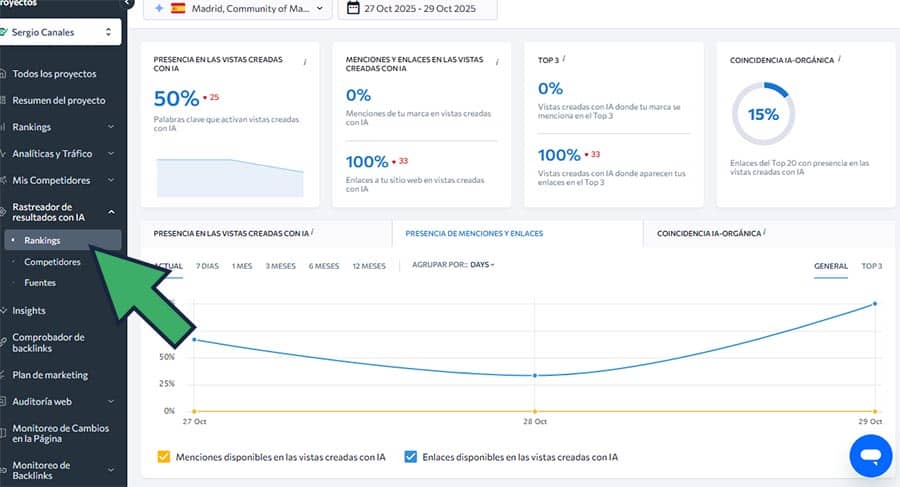Toggle Menciones disponibles en las vistas checkbox
The width and height of the screenshot is (900, 487).
tap(164, 457)
